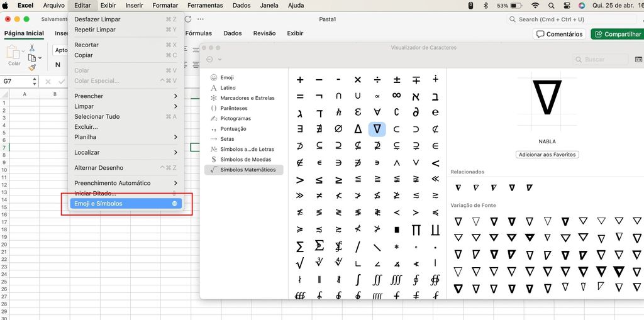
Task: Select column A header
Action: tap(25, 94)
